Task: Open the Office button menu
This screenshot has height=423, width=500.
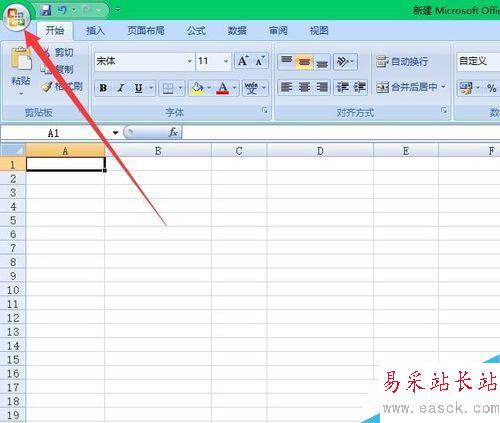Action: [16, 17]
